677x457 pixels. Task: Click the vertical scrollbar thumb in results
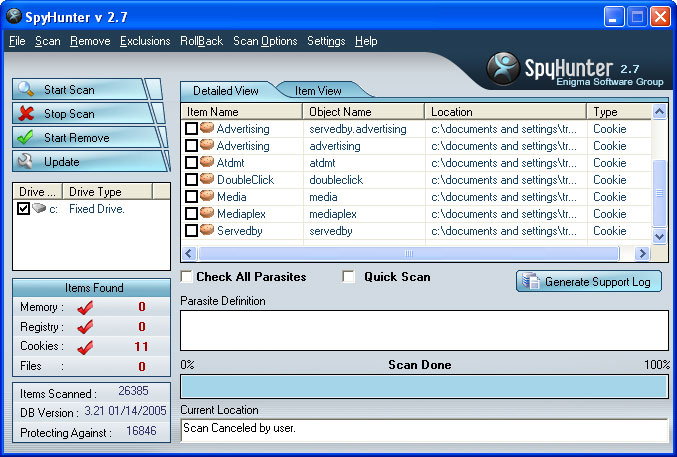coord(659,193)
